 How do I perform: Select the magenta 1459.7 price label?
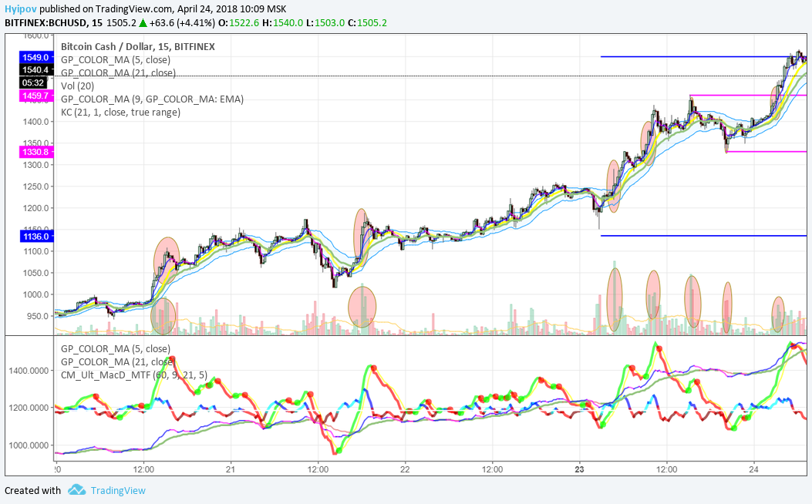35,96
